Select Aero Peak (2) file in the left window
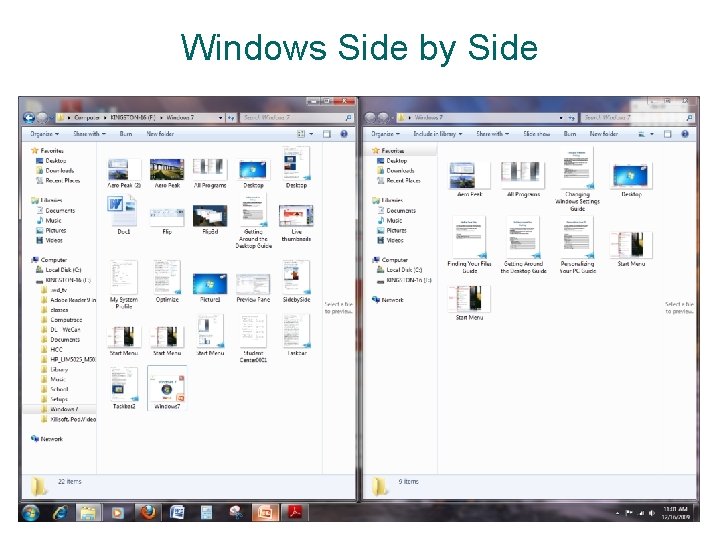The image size is (720, 540). (x=124, y=174)
